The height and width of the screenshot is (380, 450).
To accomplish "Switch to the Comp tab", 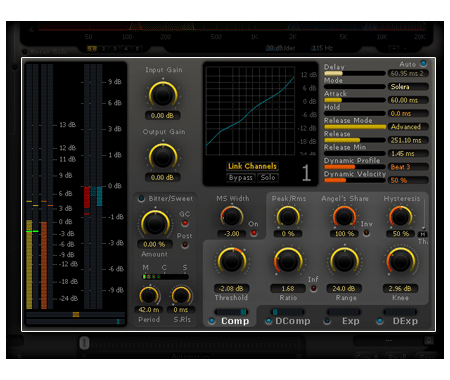I will (235, 321).
